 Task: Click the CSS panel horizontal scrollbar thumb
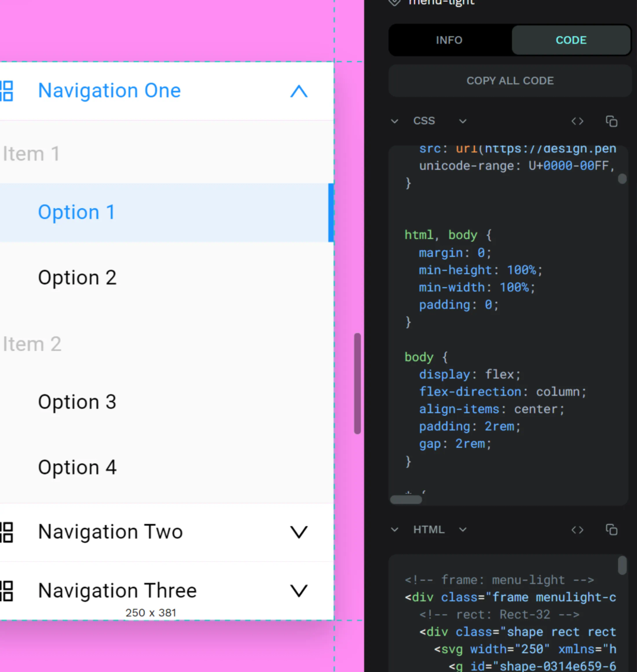[x=406, y=500]
